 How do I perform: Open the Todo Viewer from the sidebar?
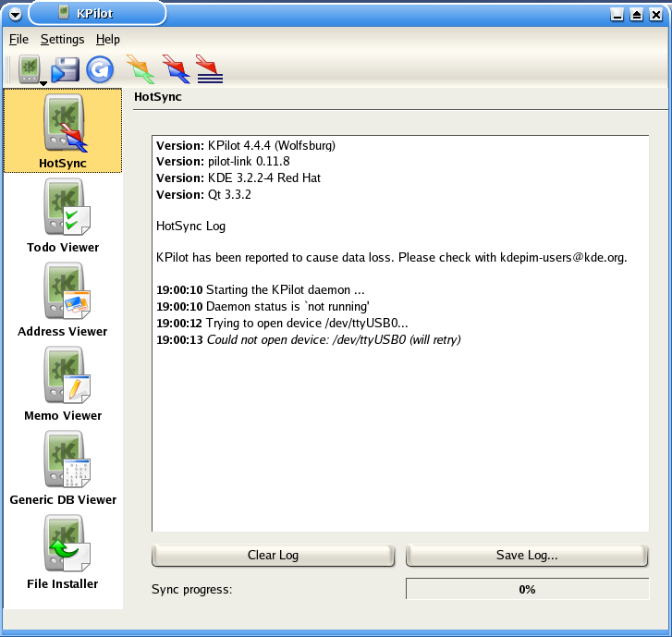[63, 215]
